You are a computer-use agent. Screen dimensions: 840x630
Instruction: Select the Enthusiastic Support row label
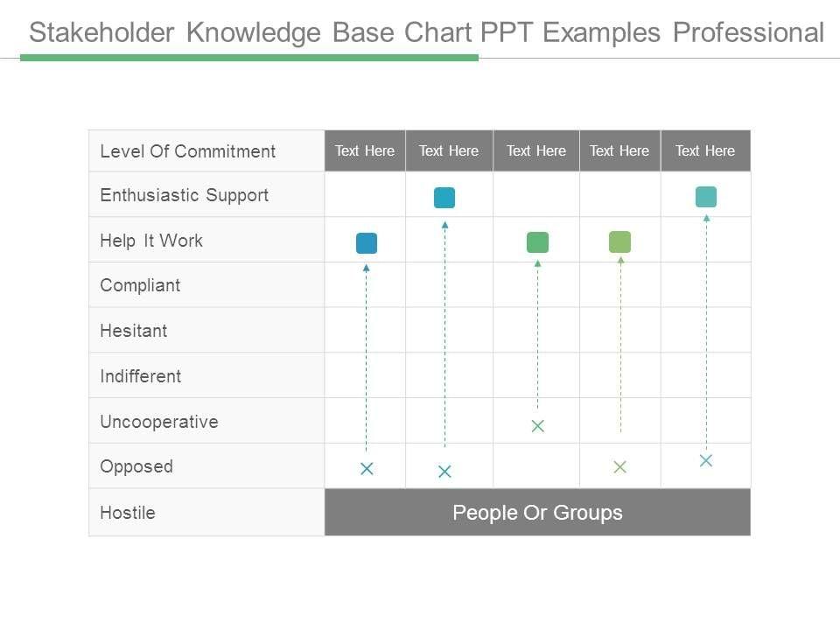[x=185, y=195]
